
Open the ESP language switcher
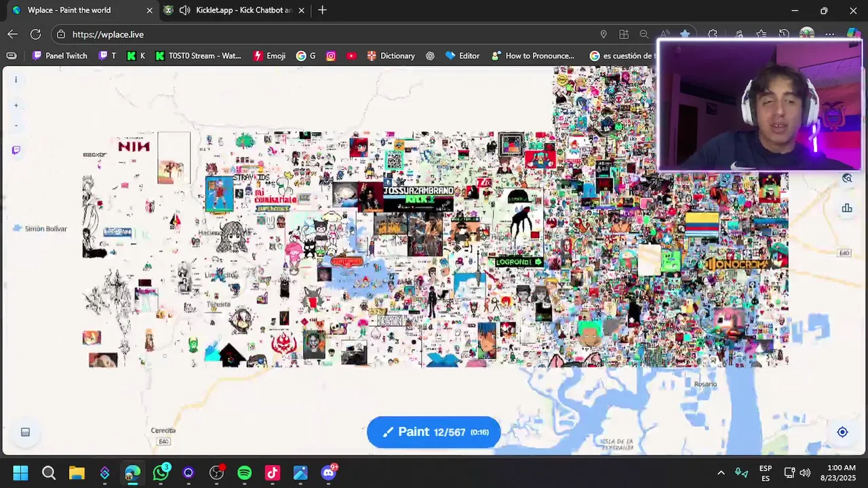click(766, 472)
